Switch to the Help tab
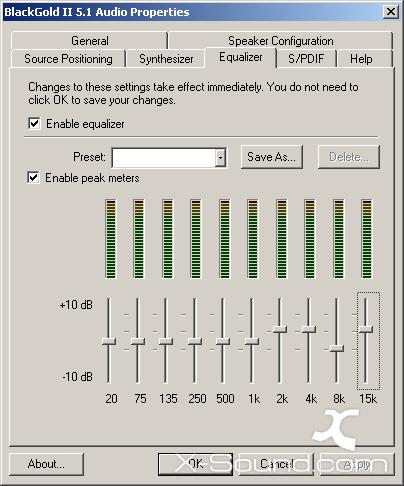Screen dimensions: 404x486 tap(361, 59)
